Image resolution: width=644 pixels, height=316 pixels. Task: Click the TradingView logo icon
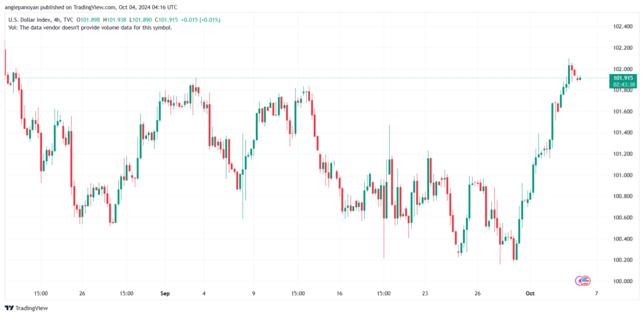point(9,308)
